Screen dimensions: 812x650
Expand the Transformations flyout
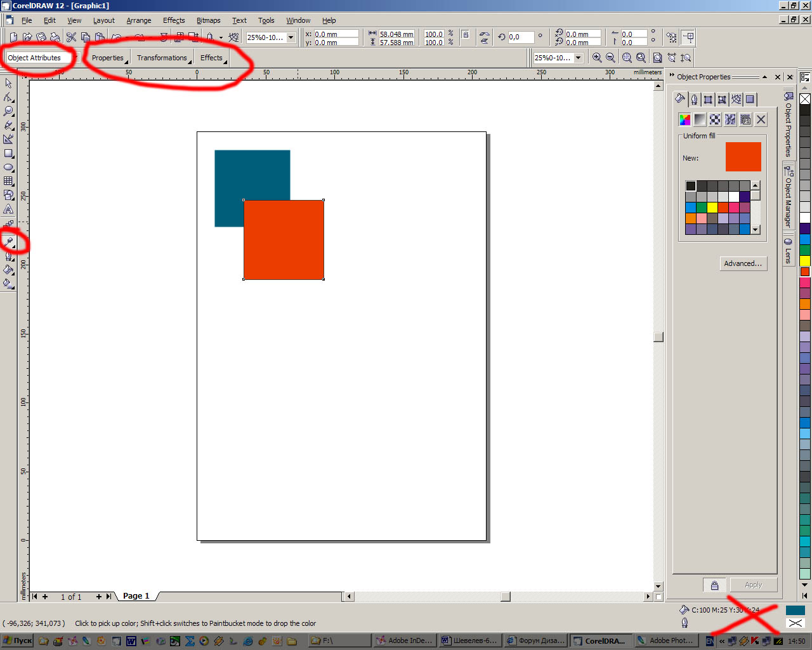pyautogui.click(x=164, y=58)
